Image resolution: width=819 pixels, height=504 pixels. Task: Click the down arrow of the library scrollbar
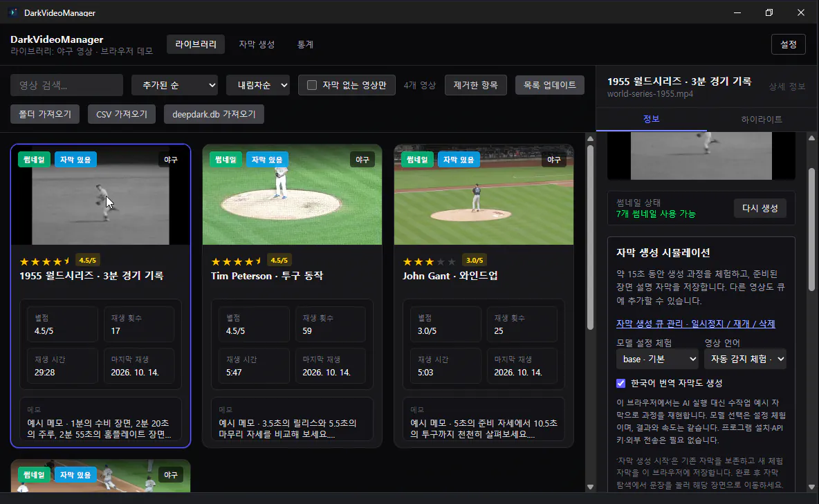pyautogui.click(x=590, y=487)
